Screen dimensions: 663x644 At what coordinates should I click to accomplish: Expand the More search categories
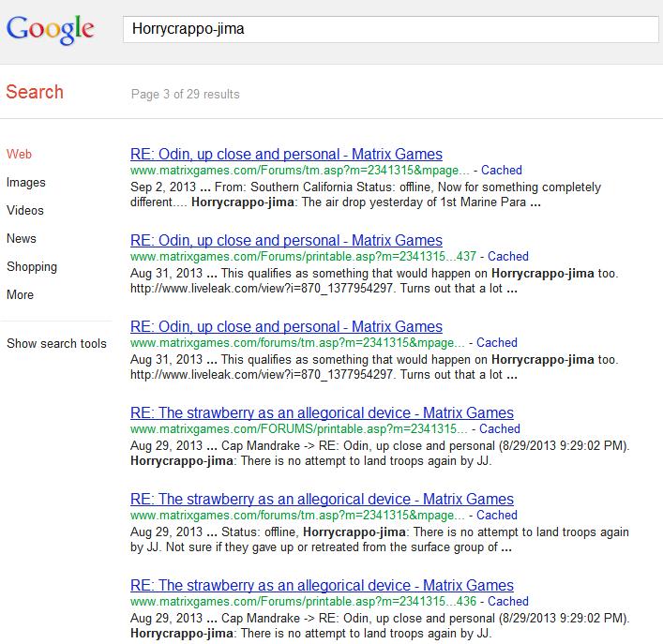click(20, 294)
